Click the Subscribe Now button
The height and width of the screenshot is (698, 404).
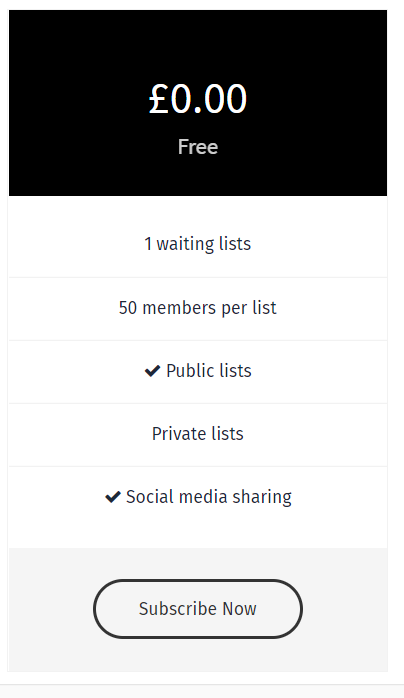click(198, 609)
